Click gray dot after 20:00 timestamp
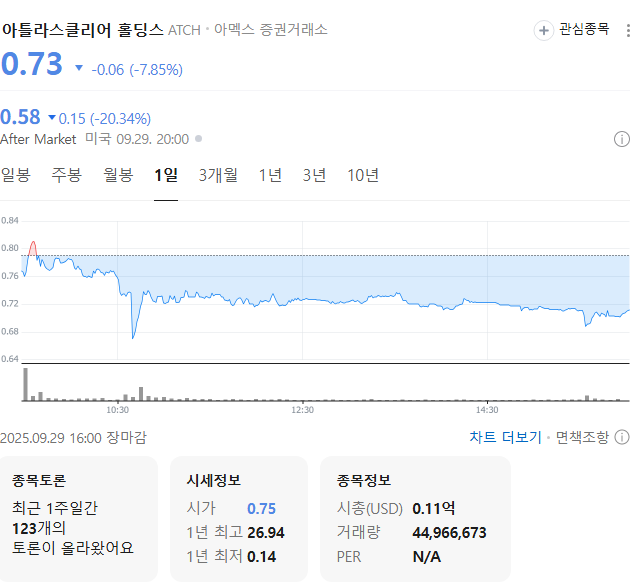Screen dimensions: 630x582 (x=198, y=139)
